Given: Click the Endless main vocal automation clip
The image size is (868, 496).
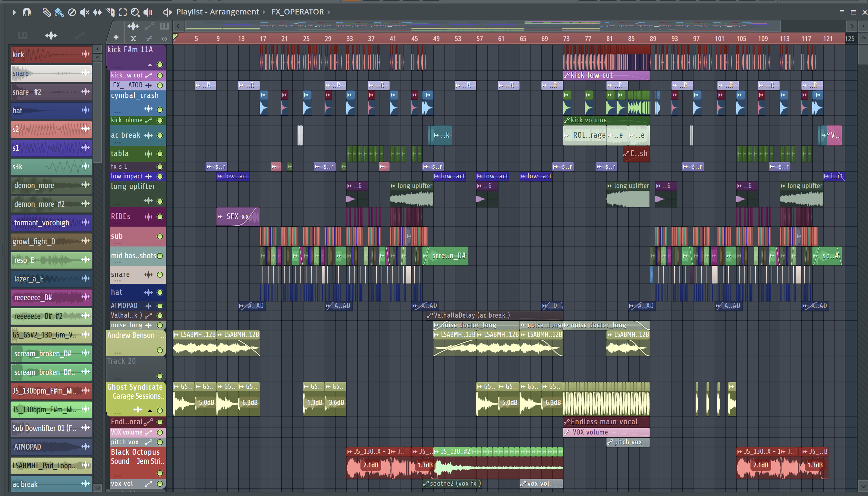Looking at the screenshot, I should [606, 422].
